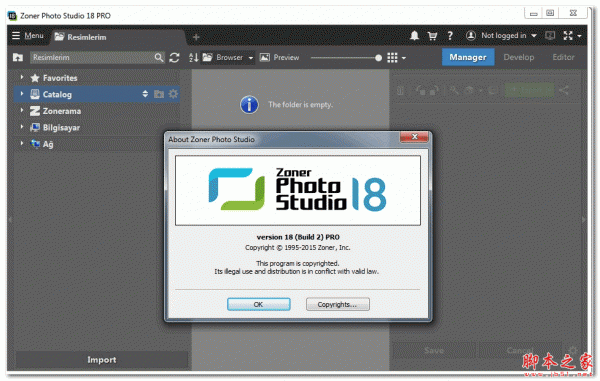
Task: Click the dimmed rotate left icon
Action: [x=421, y=91]
